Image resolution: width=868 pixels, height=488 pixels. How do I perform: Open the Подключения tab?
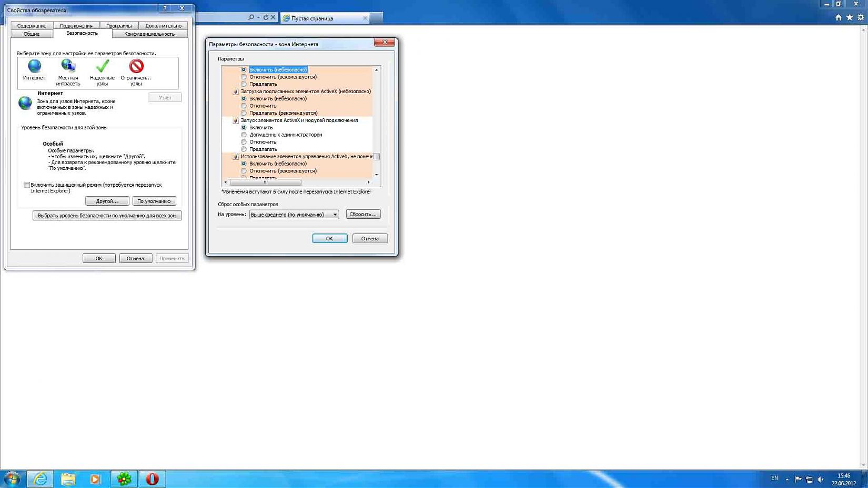(x=76, y=25)
